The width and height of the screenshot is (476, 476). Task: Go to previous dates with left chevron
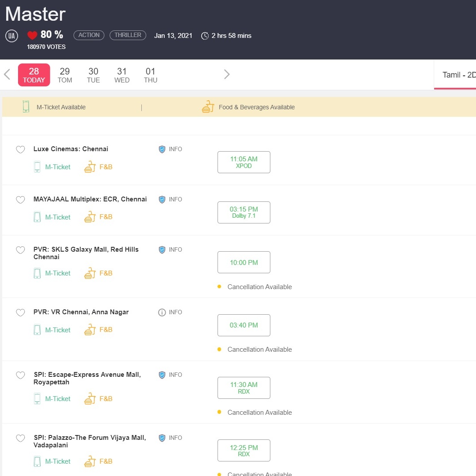pos(7,74)
